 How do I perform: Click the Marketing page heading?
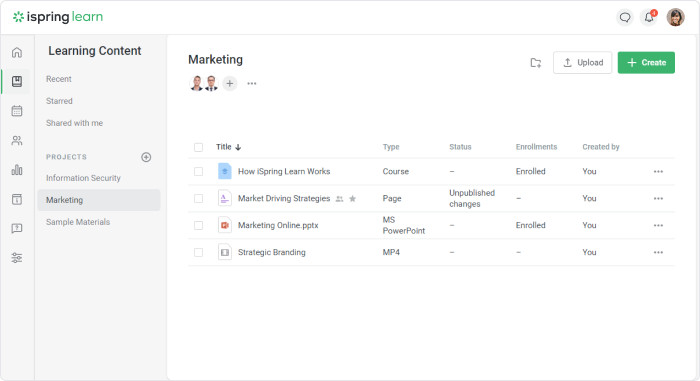[x=215, y=59]
